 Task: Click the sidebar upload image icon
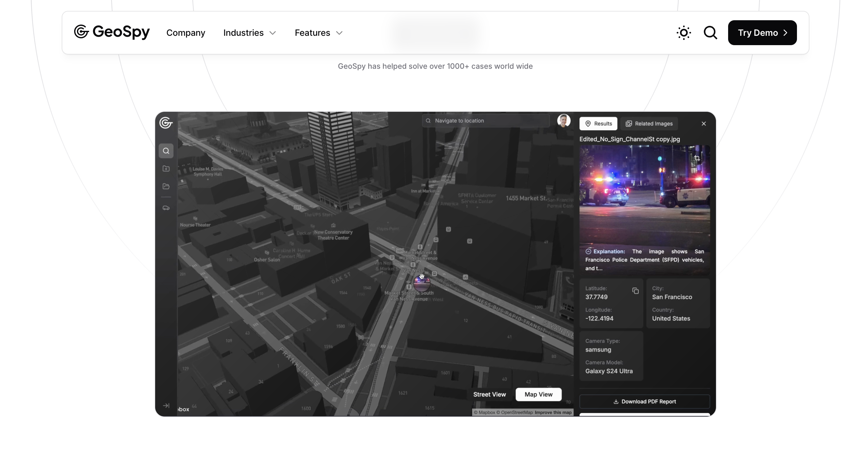(166, 168)
